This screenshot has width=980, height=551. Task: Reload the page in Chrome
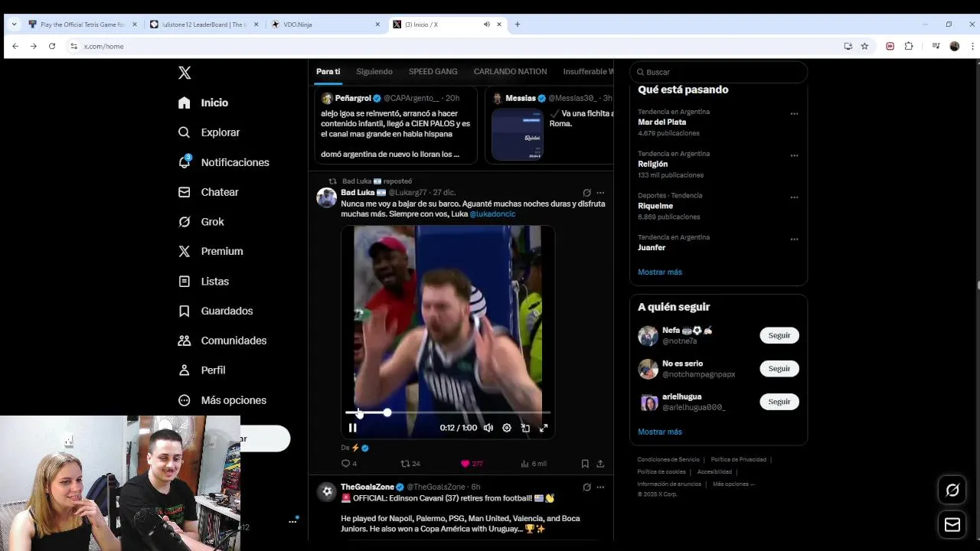point(52,46)
